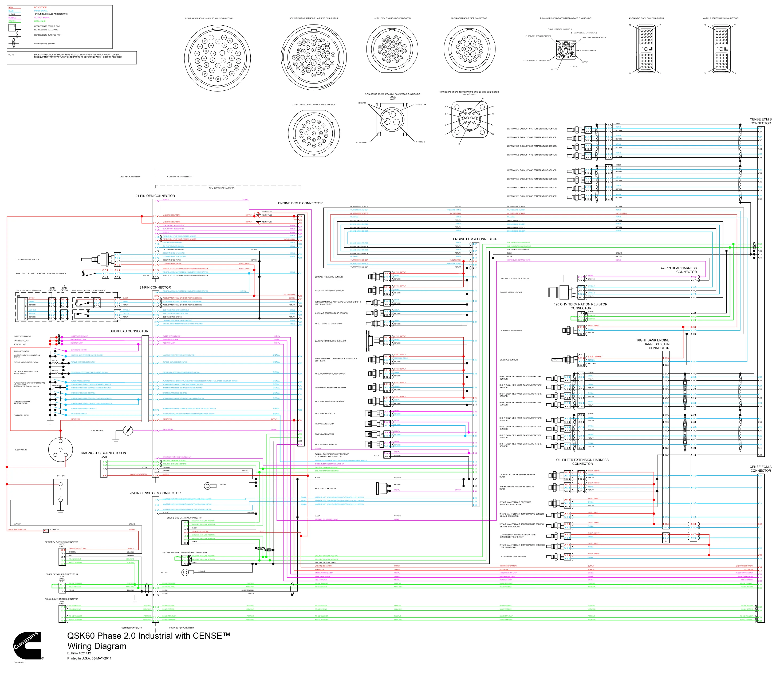This screenshot has width=784, height=676.
Task: Click the 21-pin OEM engine side connector pinout
Action: point(469,49)
